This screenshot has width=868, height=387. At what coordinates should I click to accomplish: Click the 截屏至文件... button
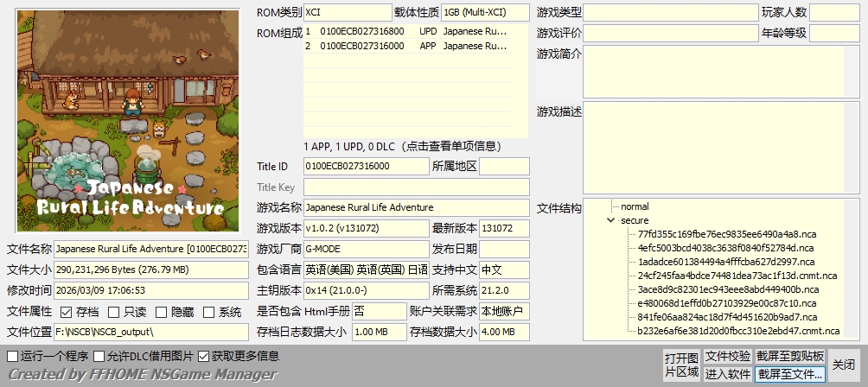[x=790, y=374]
